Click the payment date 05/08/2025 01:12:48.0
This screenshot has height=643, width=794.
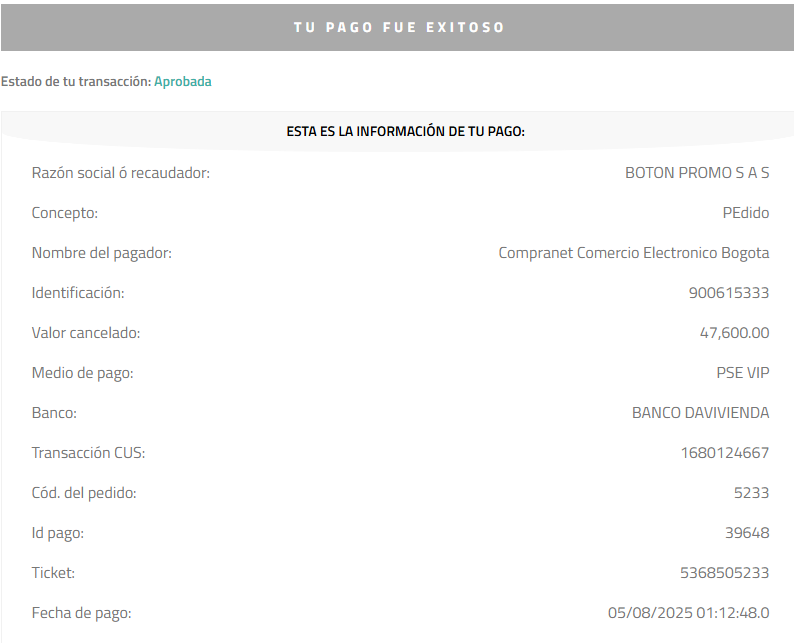click(689, 613)
